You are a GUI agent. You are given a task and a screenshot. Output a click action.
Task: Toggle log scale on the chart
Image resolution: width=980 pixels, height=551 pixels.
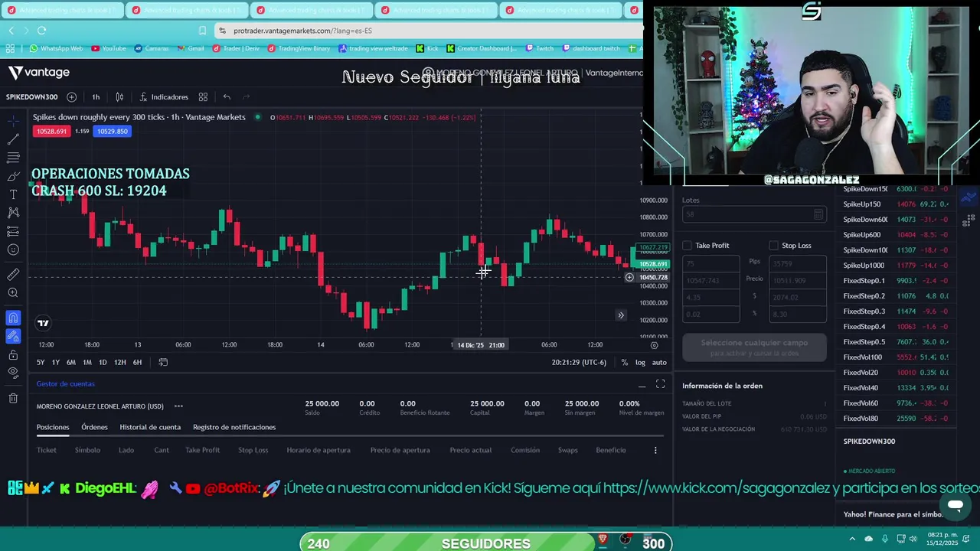[640, 362]
